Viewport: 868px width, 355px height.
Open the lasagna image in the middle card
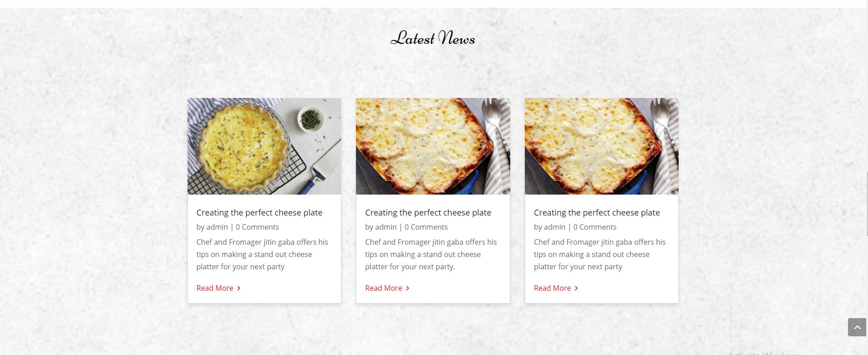432,146
